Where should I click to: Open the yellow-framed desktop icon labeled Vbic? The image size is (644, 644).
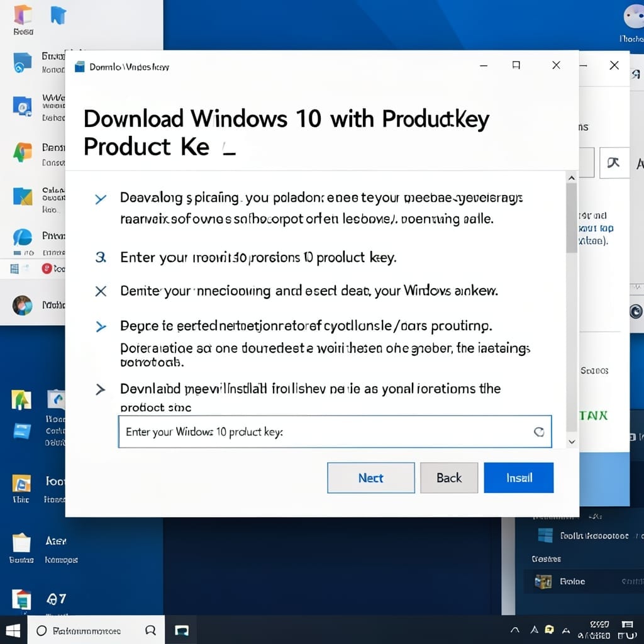21,483
